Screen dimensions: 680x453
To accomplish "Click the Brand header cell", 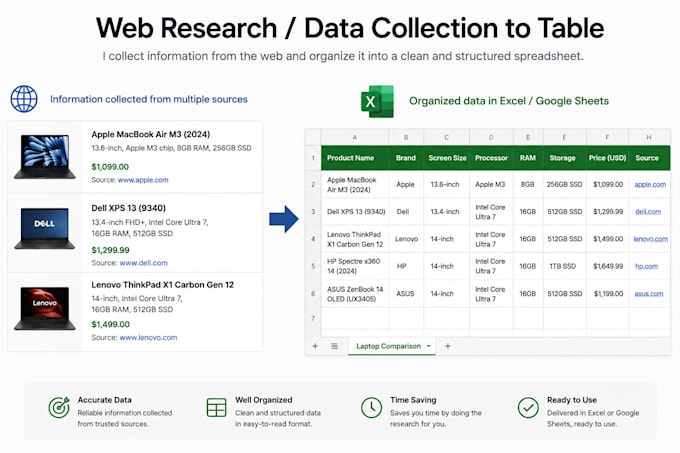I will (406, 158).
